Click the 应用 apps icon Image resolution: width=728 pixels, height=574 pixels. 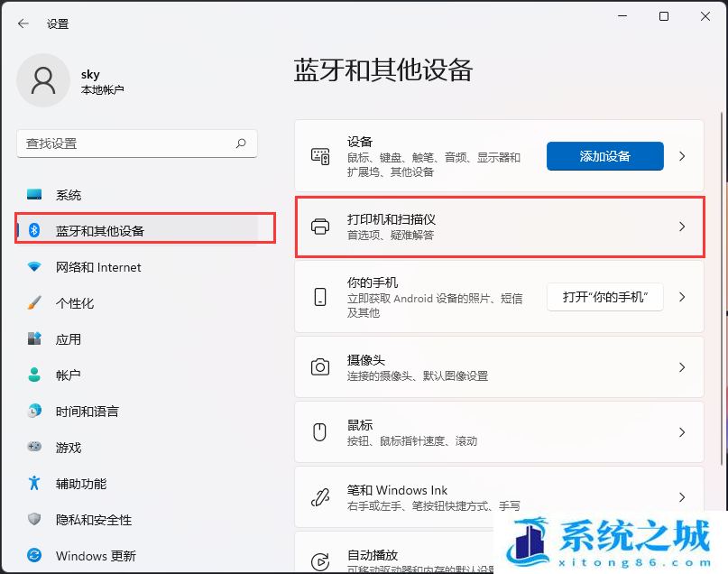(34, 338)
